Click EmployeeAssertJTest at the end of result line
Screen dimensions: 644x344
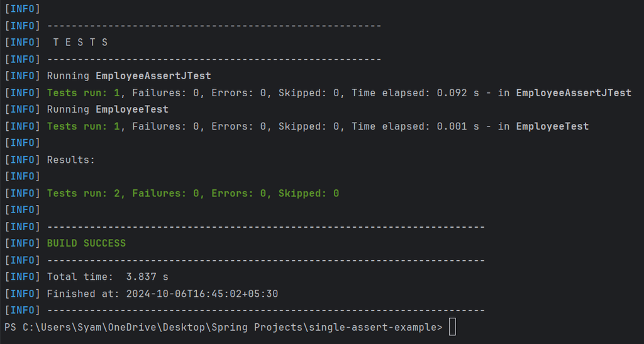tap(573, 93)
